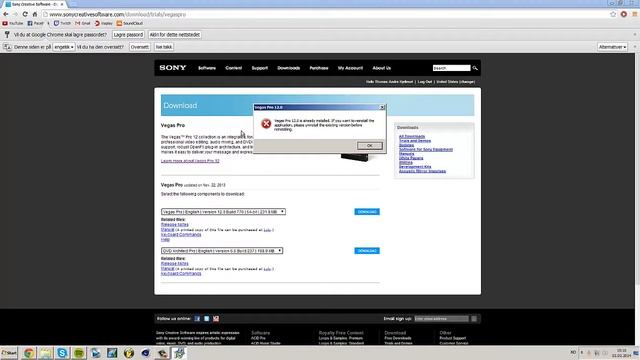Image resolution: width=640 pixels, height=360 pixels.
Task: Click the Sony site search field
Action: (x=451, y=68)
